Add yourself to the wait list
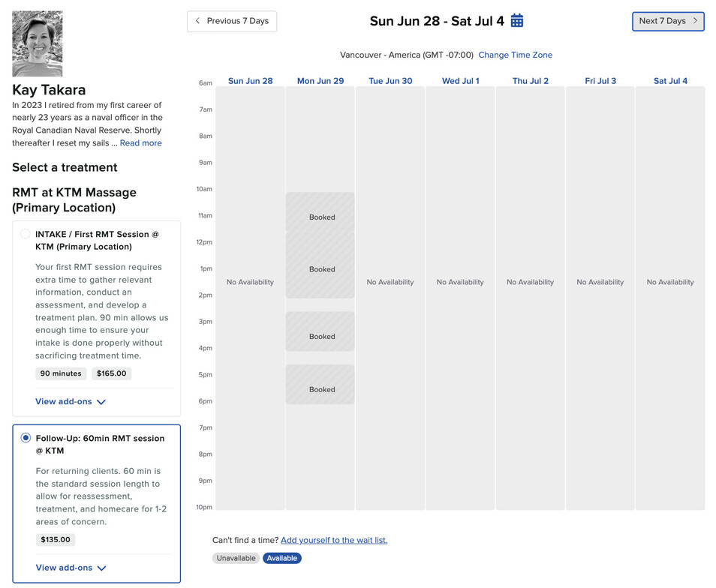Viewport: 716px width, 588px height. tap(334, 540)
